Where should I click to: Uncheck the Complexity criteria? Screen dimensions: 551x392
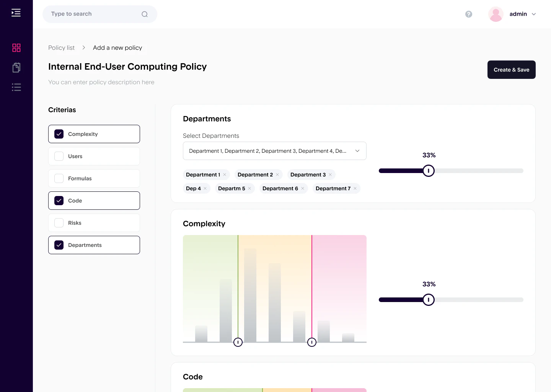(59, 134)
